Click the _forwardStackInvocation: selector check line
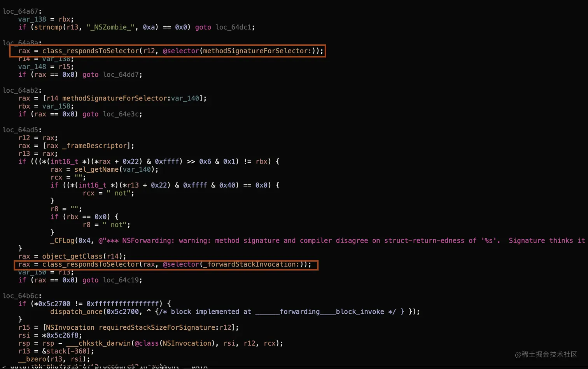 (x=165, y=265)
